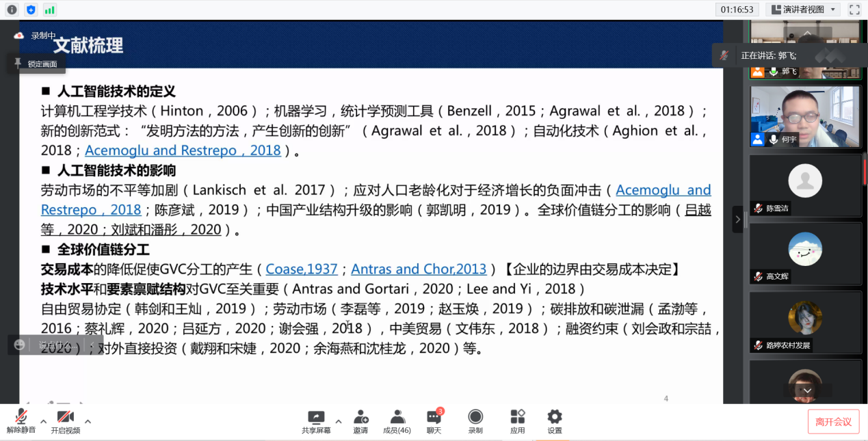Open the 邀请 invite icon
Screen dimensions: 868x441
(360, 421)
